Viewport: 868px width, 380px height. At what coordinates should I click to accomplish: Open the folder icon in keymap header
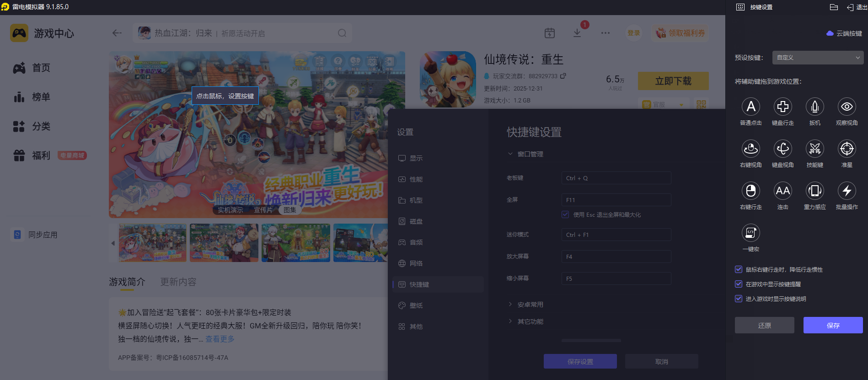click(x=834, y=7)
